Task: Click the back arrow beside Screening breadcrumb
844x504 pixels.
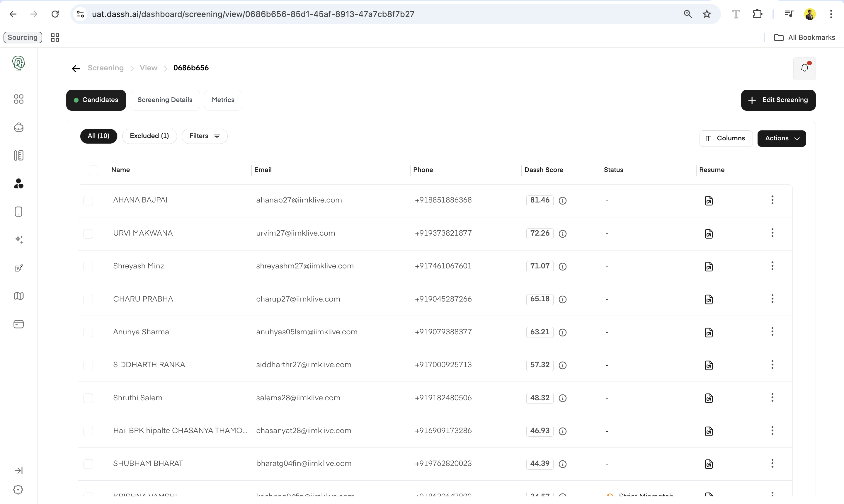Action: tap(76, 69)
